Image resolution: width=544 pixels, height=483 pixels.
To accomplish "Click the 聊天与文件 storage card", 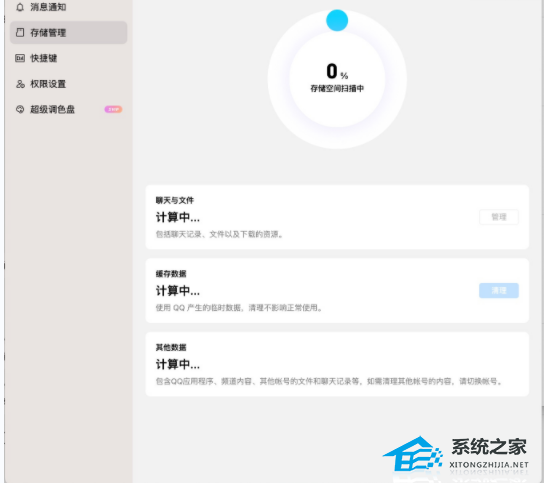I will 337,217.
